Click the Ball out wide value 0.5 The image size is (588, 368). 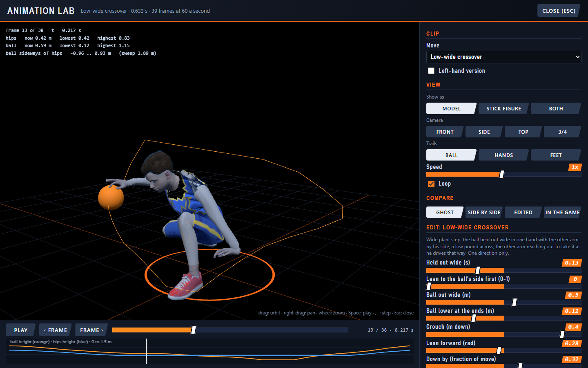[x=573, y=295]
